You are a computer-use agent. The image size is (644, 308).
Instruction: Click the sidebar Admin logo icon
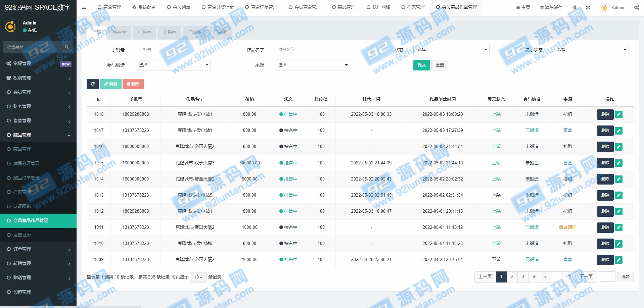10,27
